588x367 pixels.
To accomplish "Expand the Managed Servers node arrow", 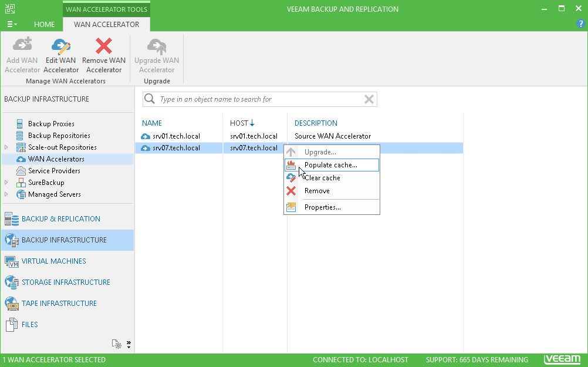I will click(x=6, y=194).
